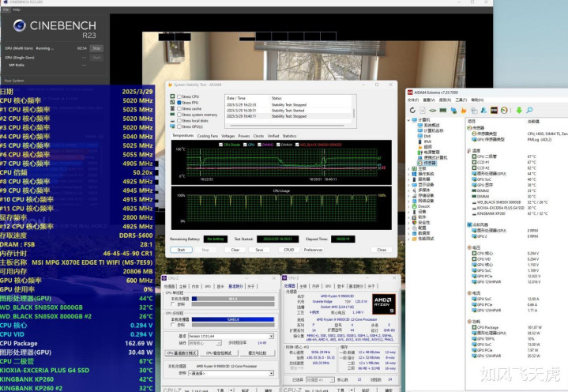Click the AIDA64 gauge toolbar icon

(x=504, y=110)
